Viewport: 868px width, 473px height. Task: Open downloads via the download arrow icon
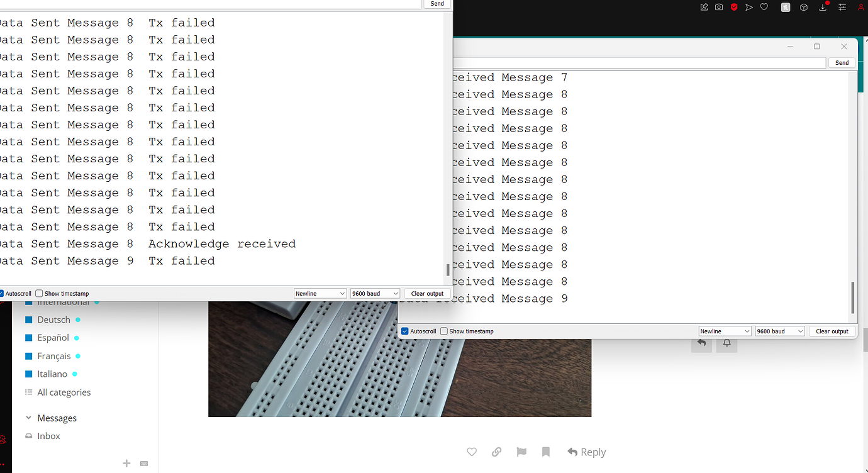point(822,7)
